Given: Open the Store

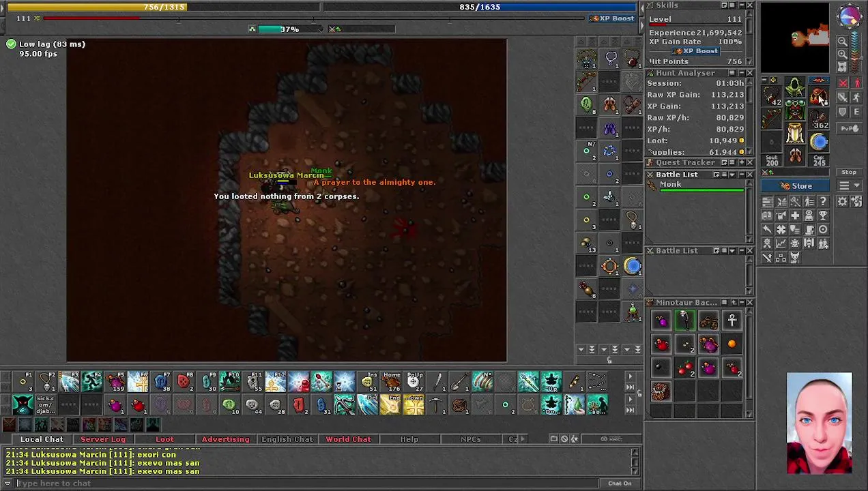Looking at the screenshot, I should 795,185.
